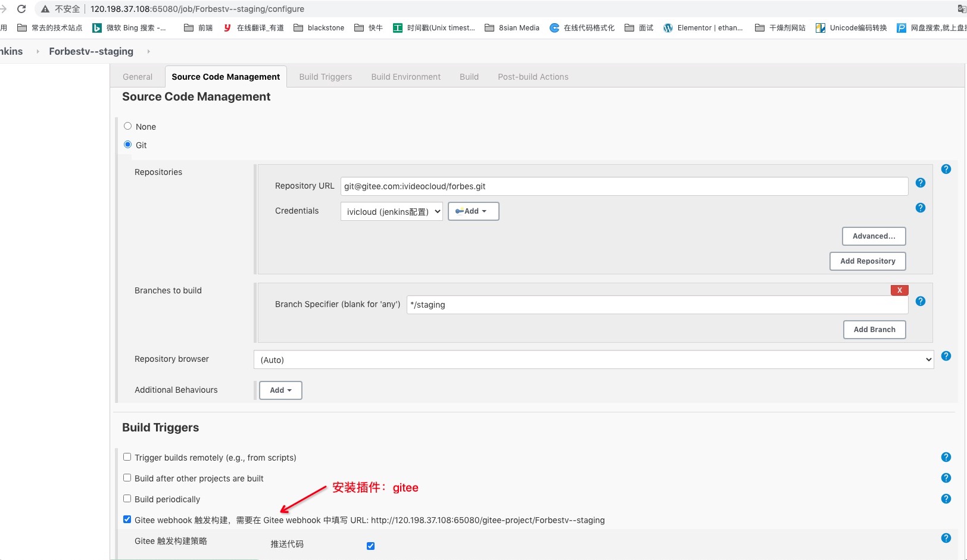The height and width of the screenshot is (560, 967).
Task: Open the Repository browser (Auto) dropdown
Action: pyautogui.click(x=594, y=359)
